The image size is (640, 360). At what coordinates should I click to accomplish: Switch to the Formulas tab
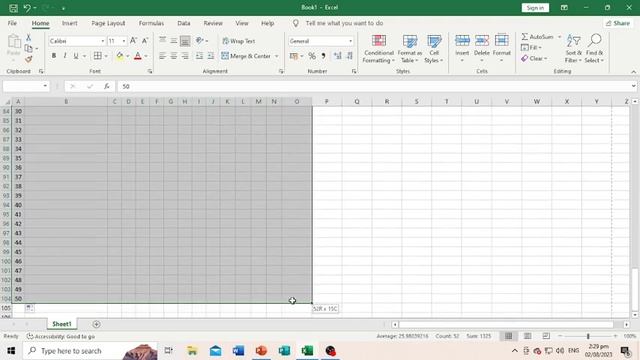151,23
